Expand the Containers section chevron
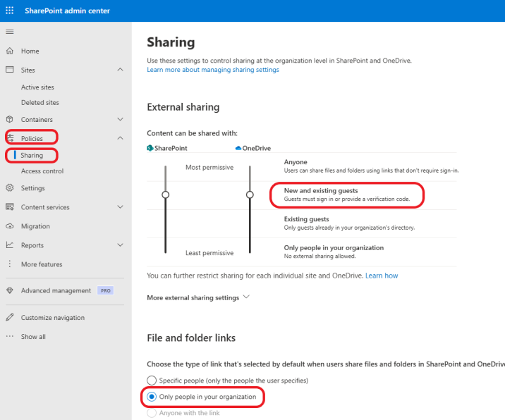This screenshot has width=505, height=420. [120, 119]
